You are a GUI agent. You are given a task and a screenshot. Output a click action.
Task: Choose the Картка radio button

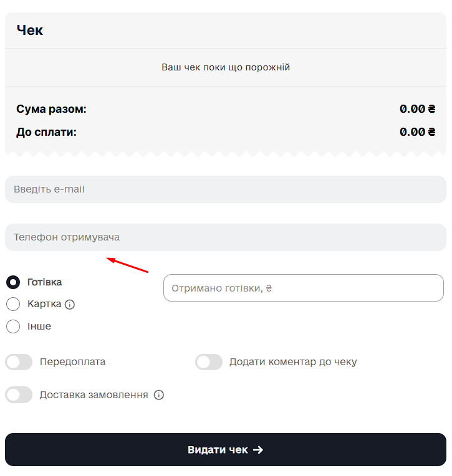pos(13,304)
